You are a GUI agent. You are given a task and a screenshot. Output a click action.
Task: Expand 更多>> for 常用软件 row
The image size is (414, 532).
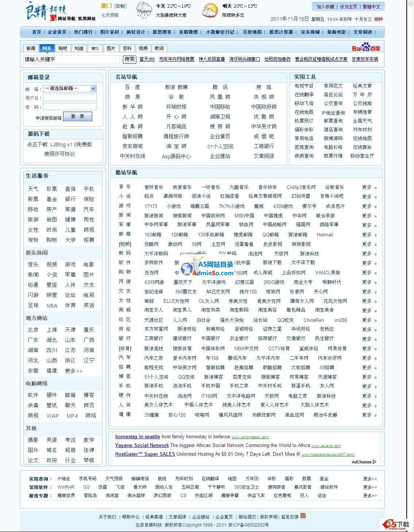click(370, 487)
